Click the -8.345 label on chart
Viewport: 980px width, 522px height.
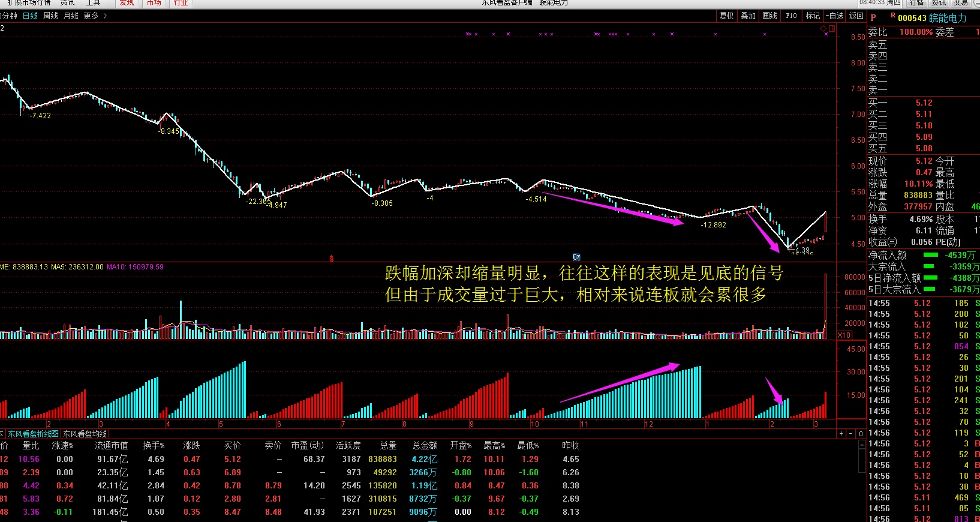(169, 131)
